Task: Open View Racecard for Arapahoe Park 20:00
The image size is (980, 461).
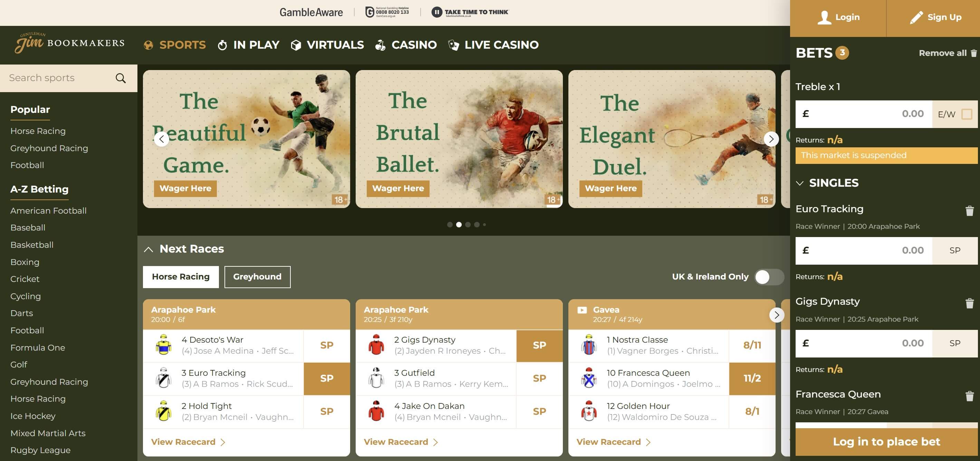Action: 188,442
